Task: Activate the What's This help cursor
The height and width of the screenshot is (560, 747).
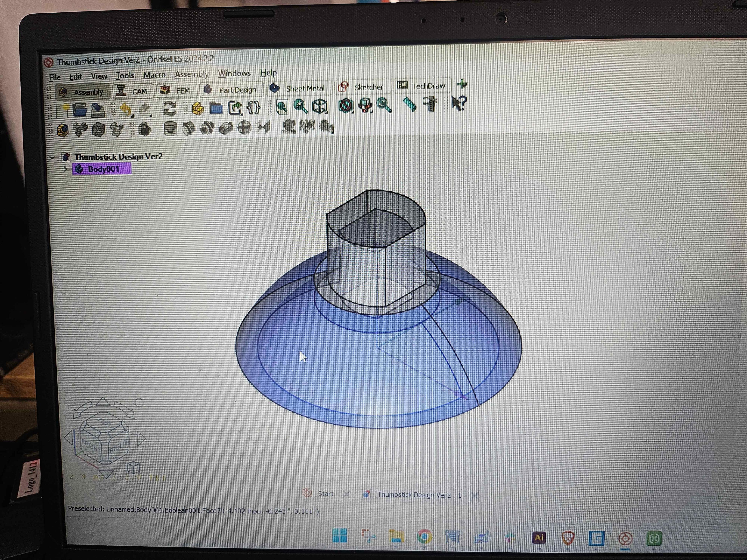Action: point(459,103)
